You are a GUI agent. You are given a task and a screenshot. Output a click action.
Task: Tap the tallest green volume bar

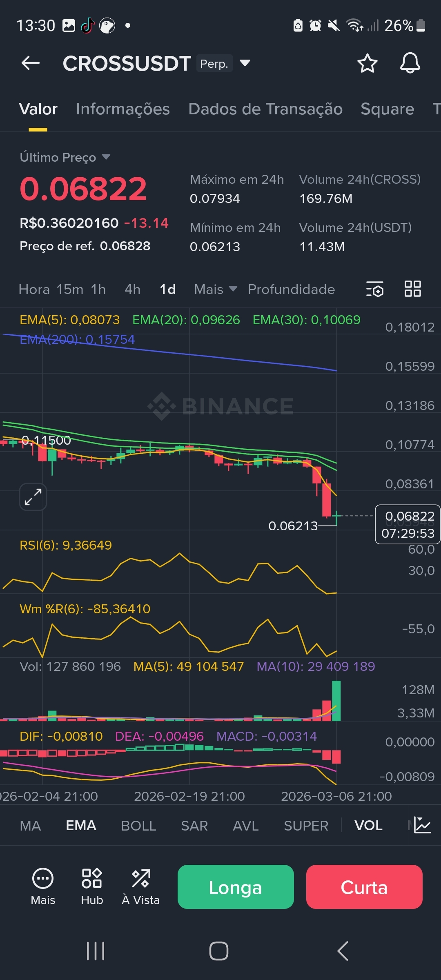coord(336,701)
